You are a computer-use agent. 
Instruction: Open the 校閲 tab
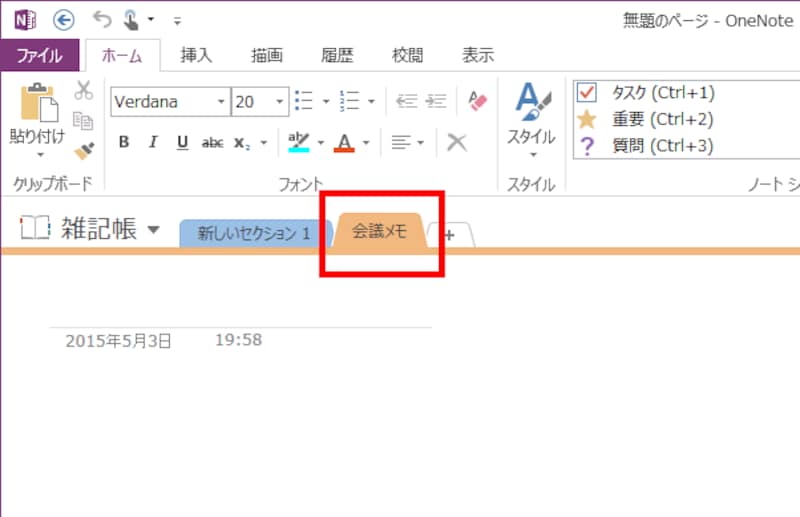[x=408, y=55]
